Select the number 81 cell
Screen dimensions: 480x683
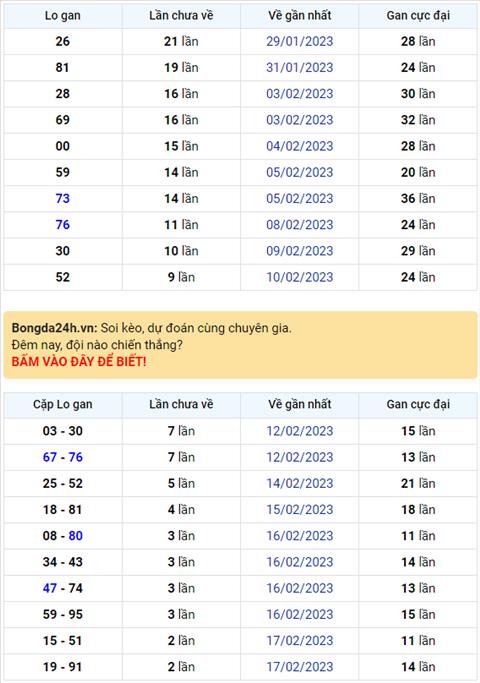63,68
